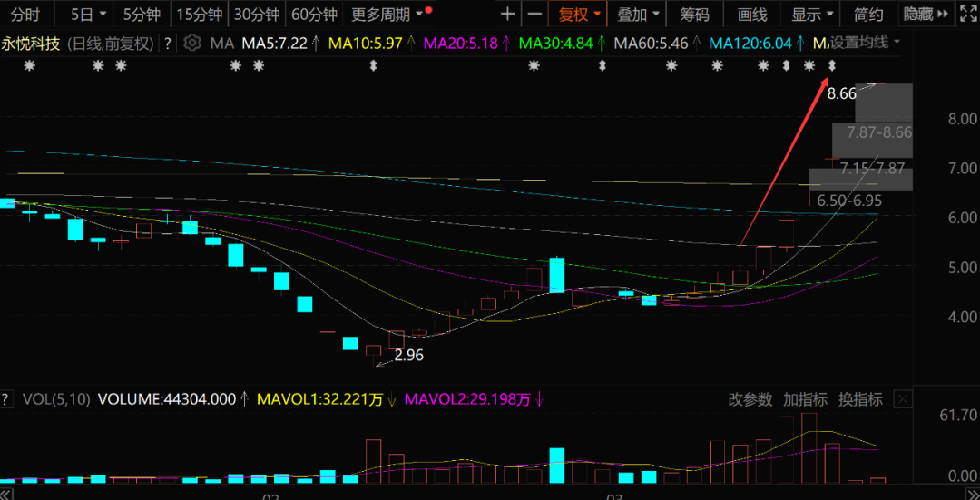Click the 画线 drawing button
The width and height of the screenshot is (980, 500).
752,14
